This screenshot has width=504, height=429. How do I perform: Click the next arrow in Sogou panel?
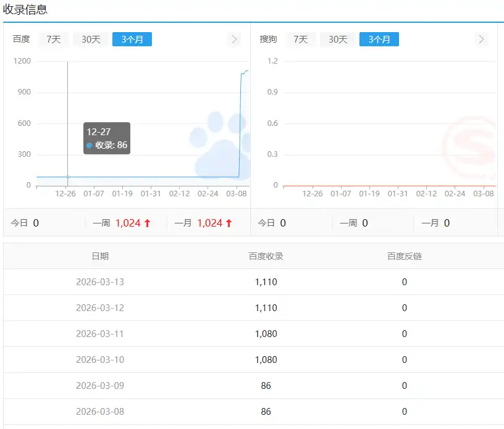(x=481, y=40)
